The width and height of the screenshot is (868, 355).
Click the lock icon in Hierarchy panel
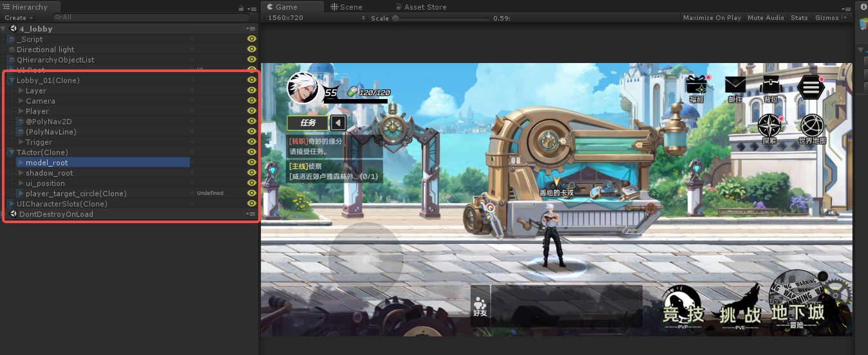241,8
